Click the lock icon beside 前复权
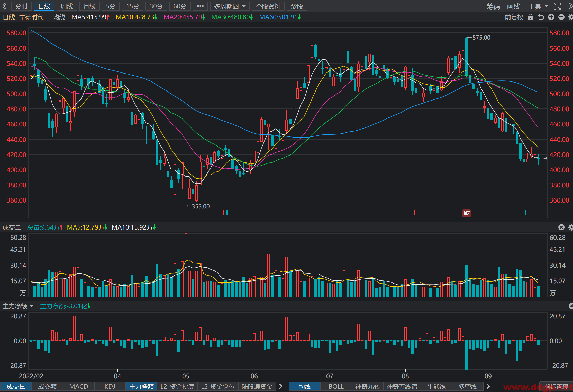Viewport: 573px width, 392px height. tap(530, 17)
